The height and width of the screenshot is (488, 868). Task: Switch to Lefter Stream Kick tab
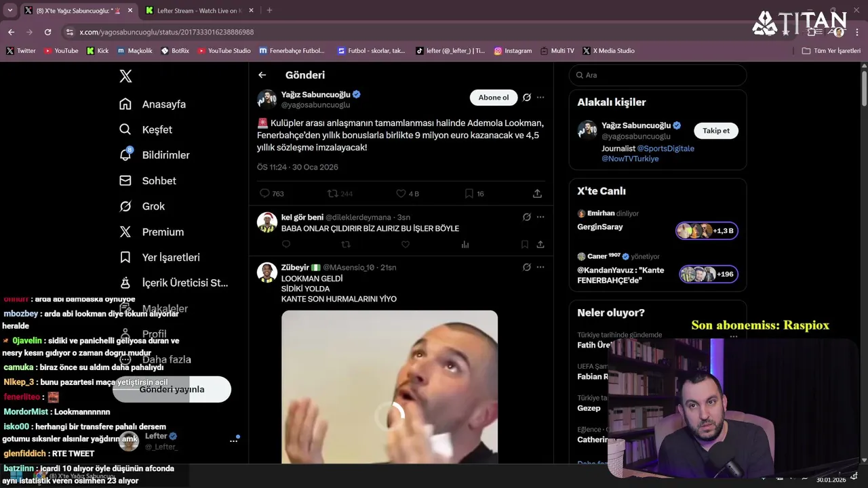[199, 11]
